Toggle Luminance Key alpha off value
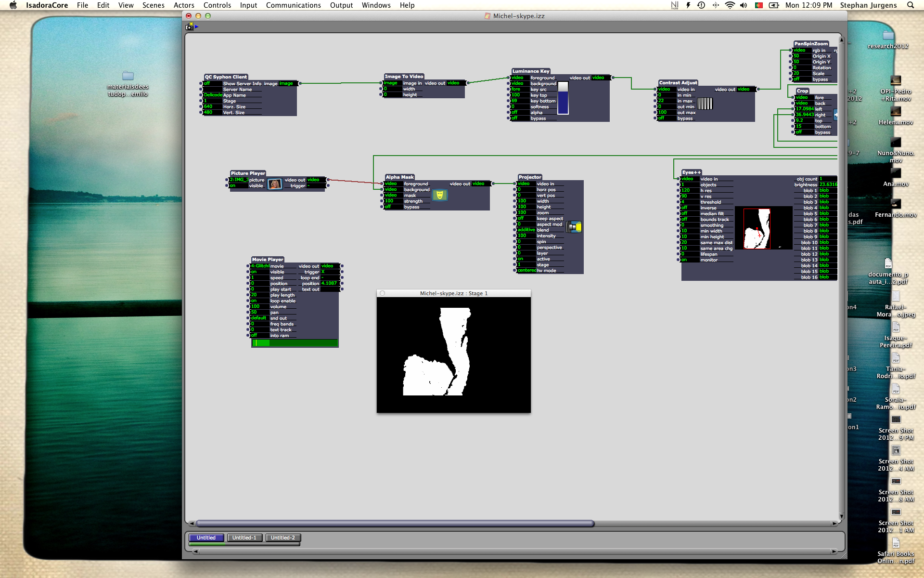The height and width of the screenshot is (578, 924). (519, 112)
